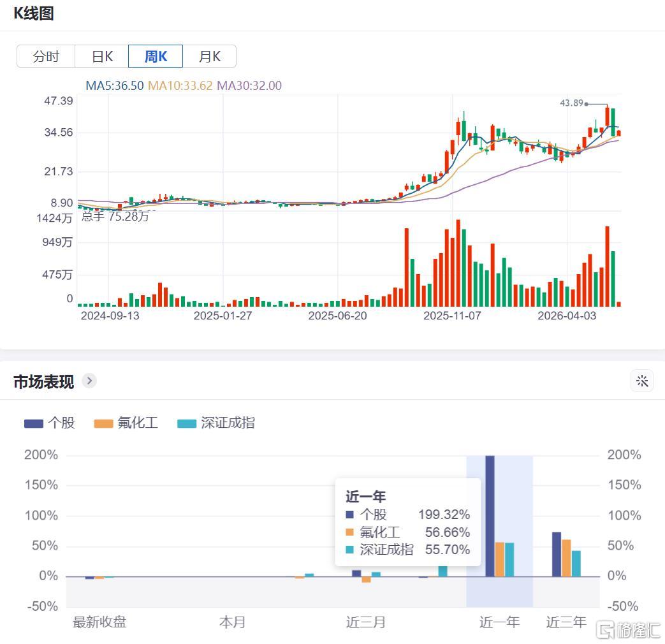Click the 近一年 tall blue 个股 bar
The width and height of the screenshot is (665, 644).
[x=490, y=516]
